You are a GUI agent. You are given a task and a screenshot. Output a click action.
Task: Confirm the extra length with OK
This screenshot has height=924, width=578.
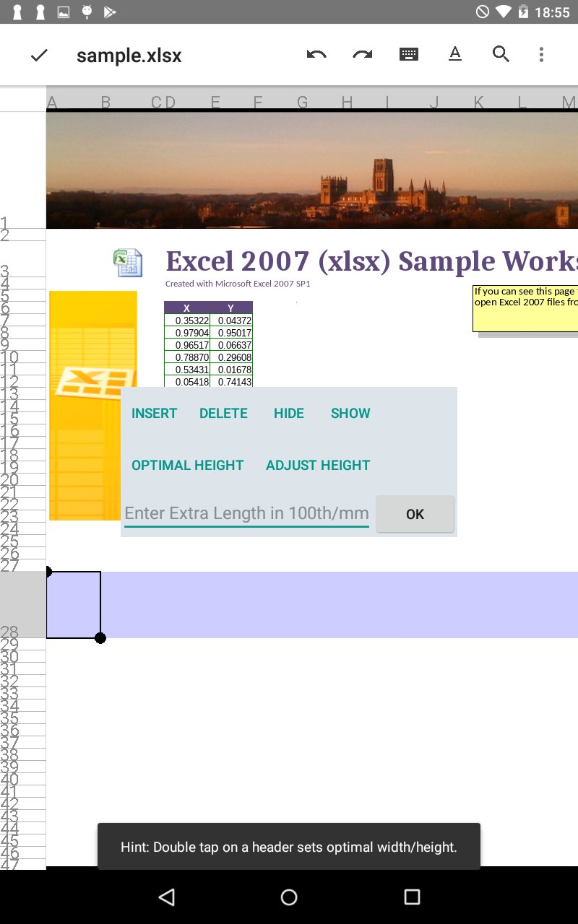click(x=415, y=514)
